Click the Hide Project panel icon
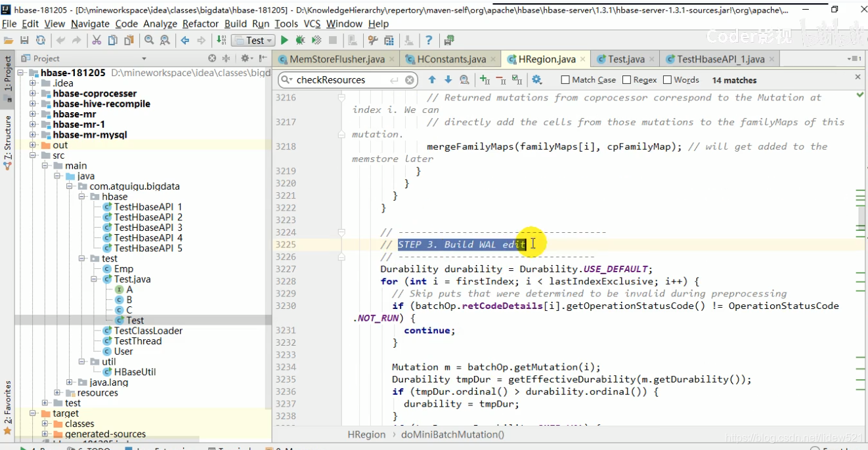868x450 pixels. tap(263, 58)
